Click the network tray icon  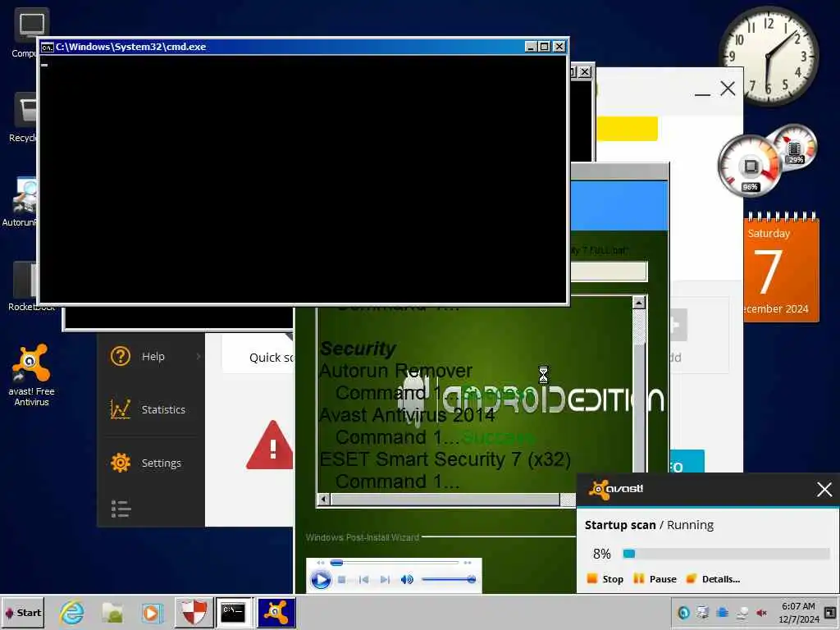[742, 613]
